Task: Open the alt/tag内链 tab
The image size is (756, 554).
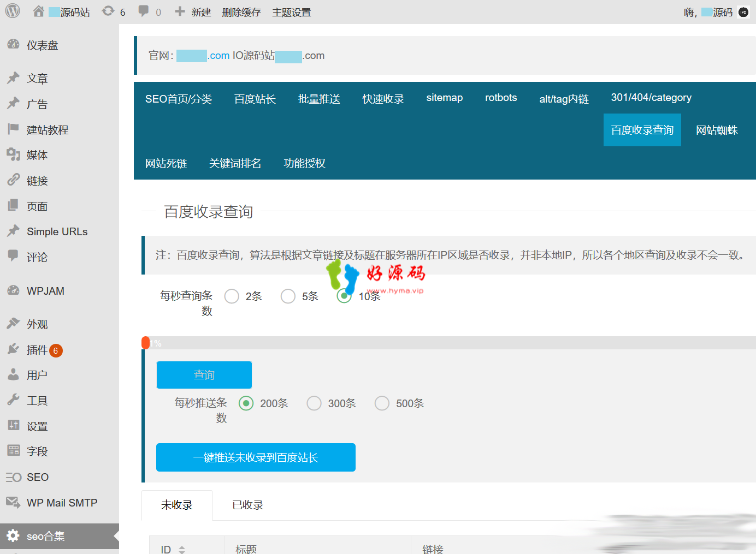Action: click(x=564, y=99)
